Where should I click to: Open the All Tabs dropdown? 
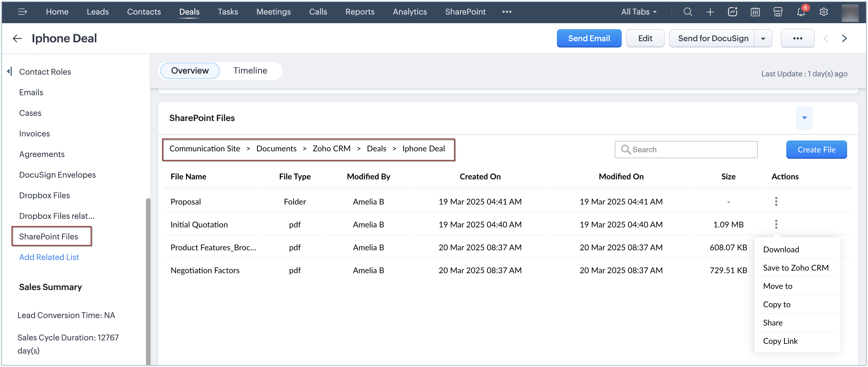pos(639,12)
